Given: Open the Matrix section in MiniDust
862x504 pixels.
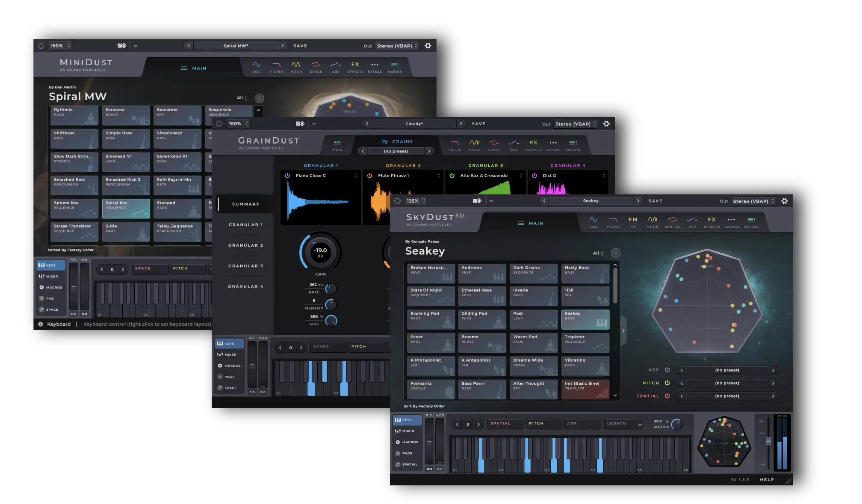Looking at the screenshot, I should 394,67.
